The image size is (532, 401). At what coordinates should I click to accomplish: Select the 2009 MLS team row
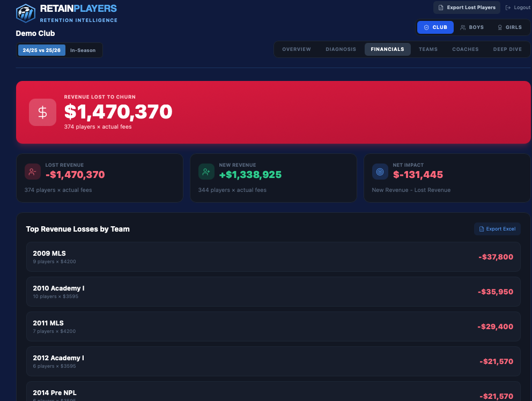click(x=274, y=257)
